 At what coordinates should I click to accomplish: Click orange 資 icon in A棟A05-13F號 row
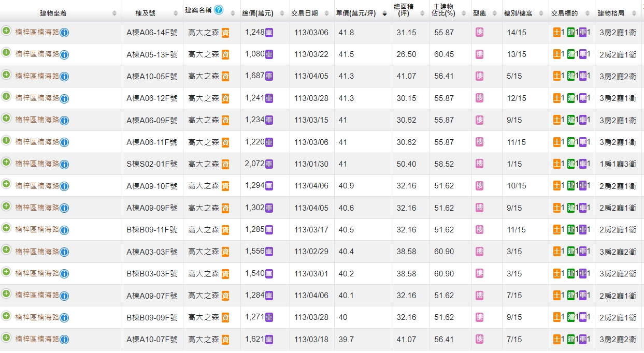click(x=225, y=55)
